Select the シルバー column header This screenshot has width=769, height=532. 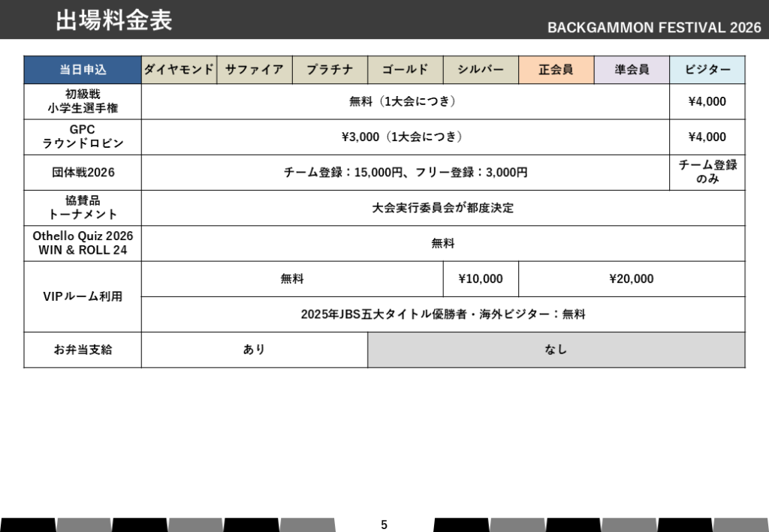click(x=481, y=70)
